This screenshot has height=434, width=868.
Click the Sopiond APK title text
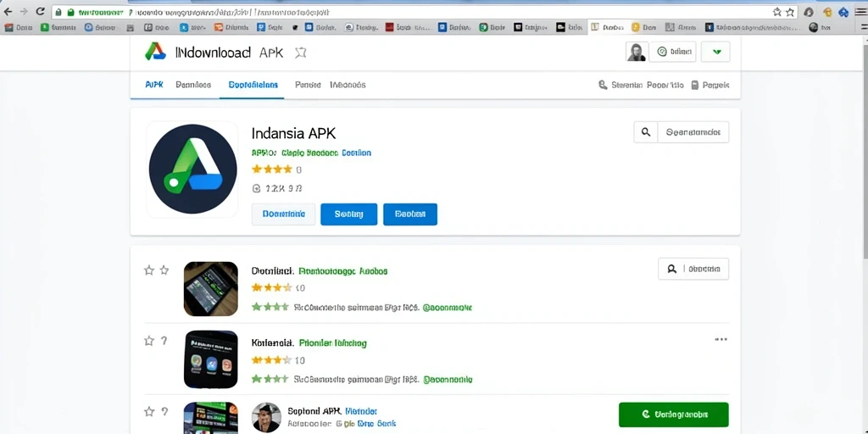click(x=314, y=411)
